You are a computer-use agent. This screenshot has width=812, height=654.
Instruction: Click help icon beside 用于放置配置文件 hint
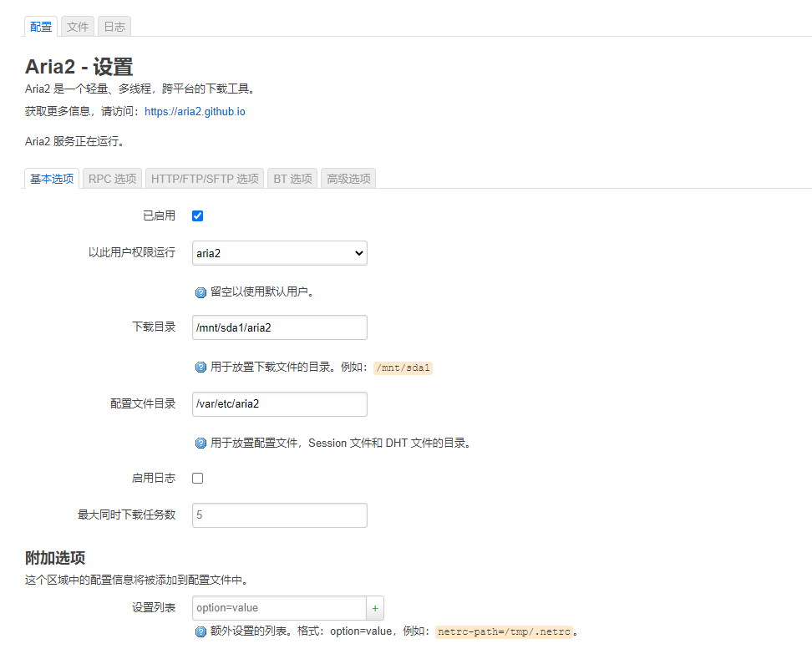[x=200, y=444]
